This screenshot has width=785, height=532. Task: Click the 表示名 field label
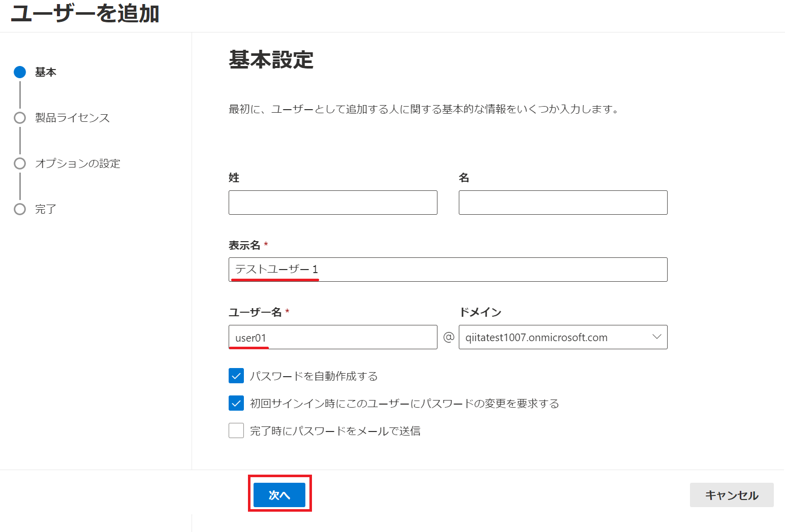[x=244, y=245]
